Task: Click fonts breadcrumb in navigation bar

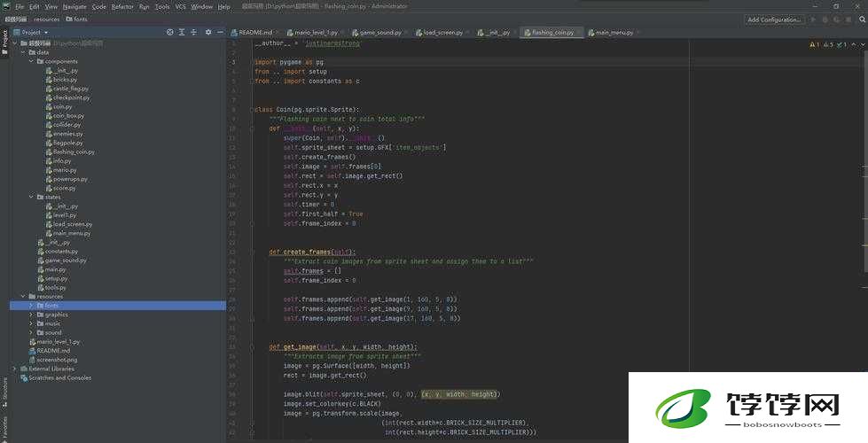Action: (x=77, y=19)
